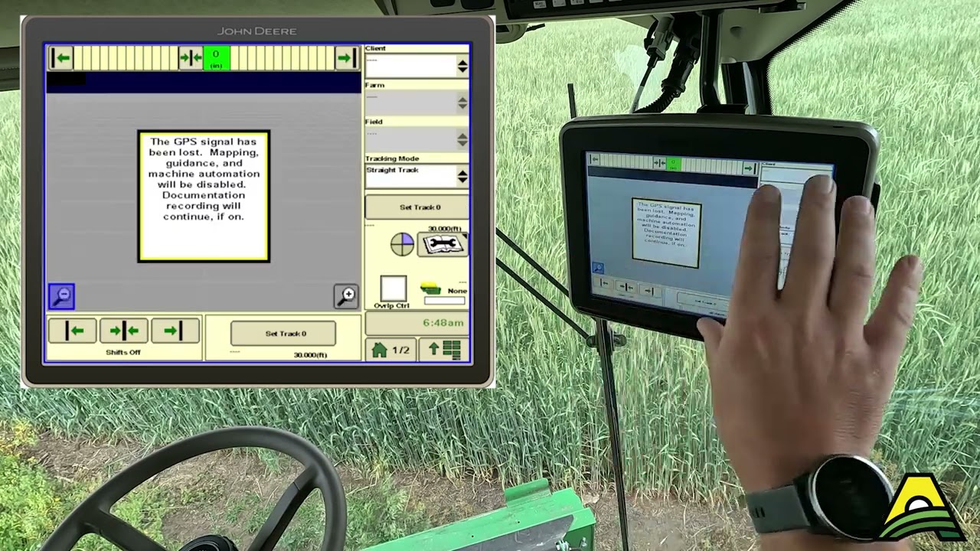
Task: Go to home page 1/2
Action: pyautogui.click(x=391, y=350)
